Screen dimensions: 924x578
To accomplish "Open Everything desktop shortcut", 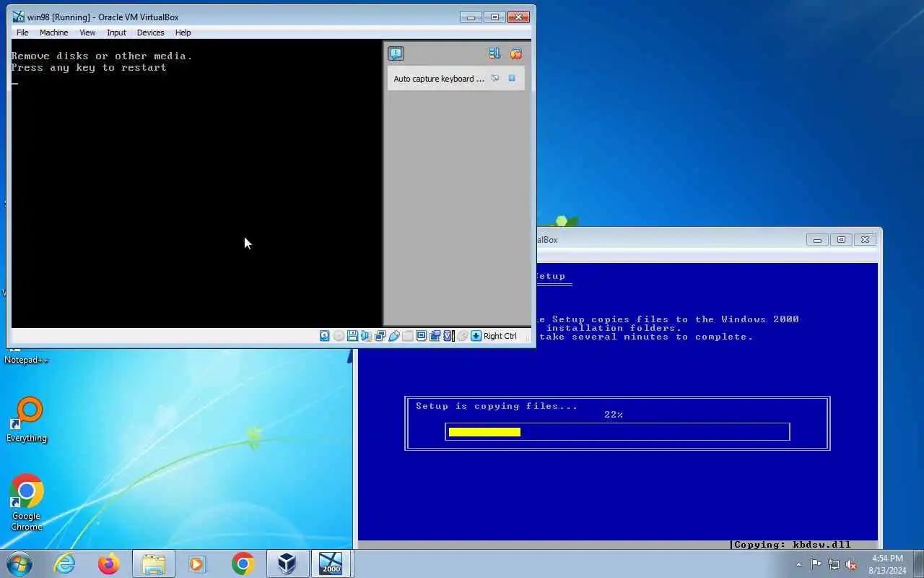I will [27, 419].
